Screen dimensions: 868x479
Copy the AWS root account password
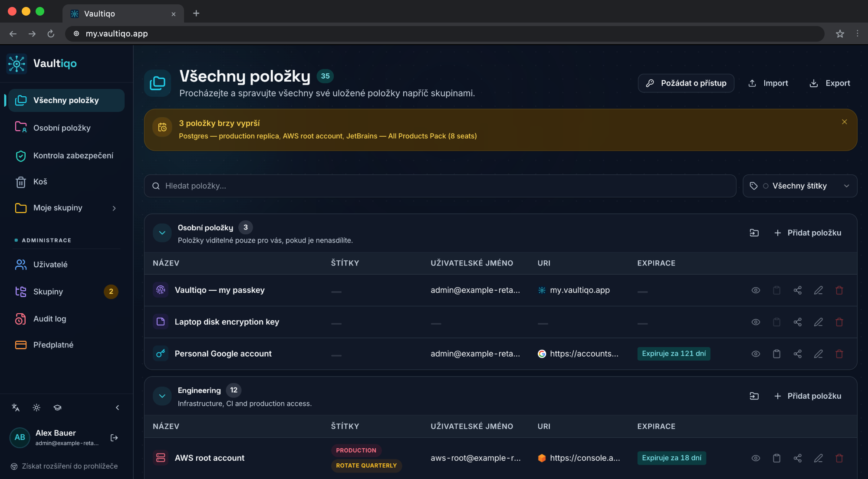[776, 458]
